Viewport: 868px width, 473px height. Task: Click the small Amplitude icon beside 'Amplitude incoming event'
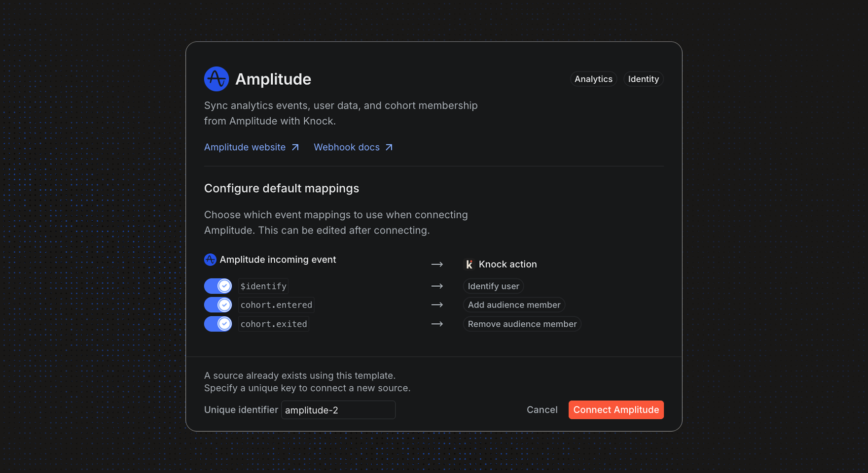pyautogui.click(x=210, y=260)
